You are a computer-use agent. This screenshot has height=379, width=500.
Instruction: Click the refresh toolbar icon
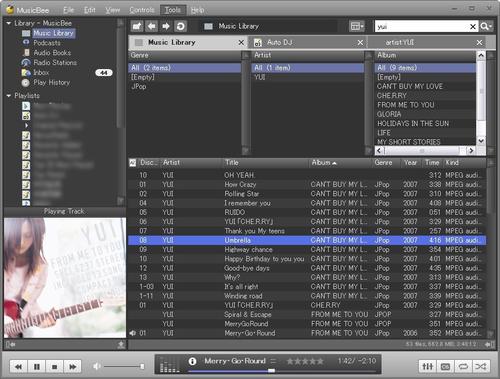(x=180, y=26)
